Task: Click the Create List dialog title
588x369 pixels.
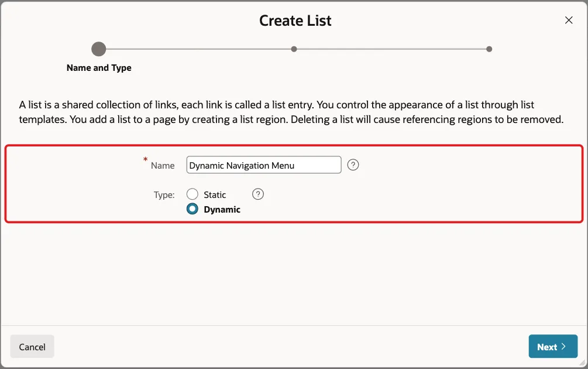Action: [x=295, y=20]
